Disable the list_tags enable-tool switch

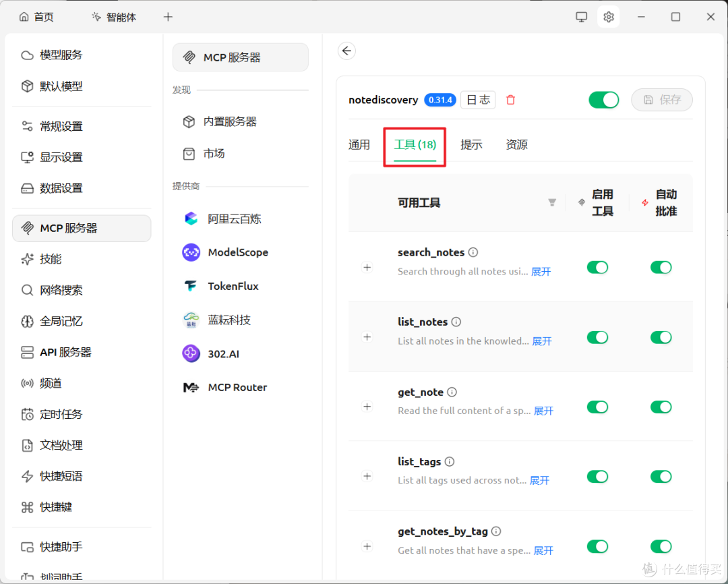click(597, 477)
